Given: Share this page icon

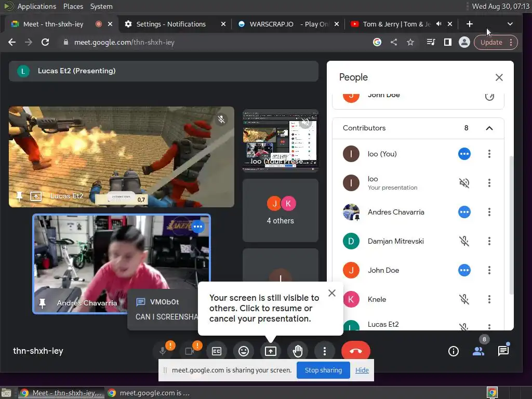Looking at the screenshot, I should pos(394,42).
